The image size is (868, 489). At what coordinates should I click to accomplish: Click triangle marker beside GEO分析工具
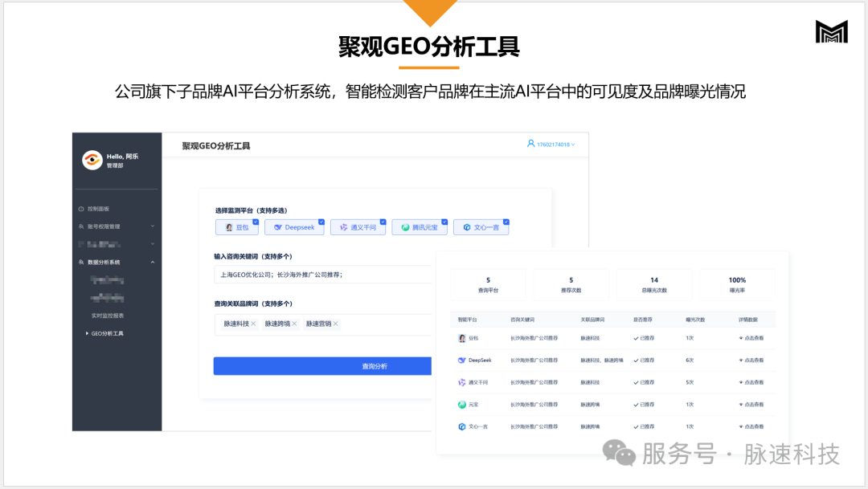[x=87, y=333]
